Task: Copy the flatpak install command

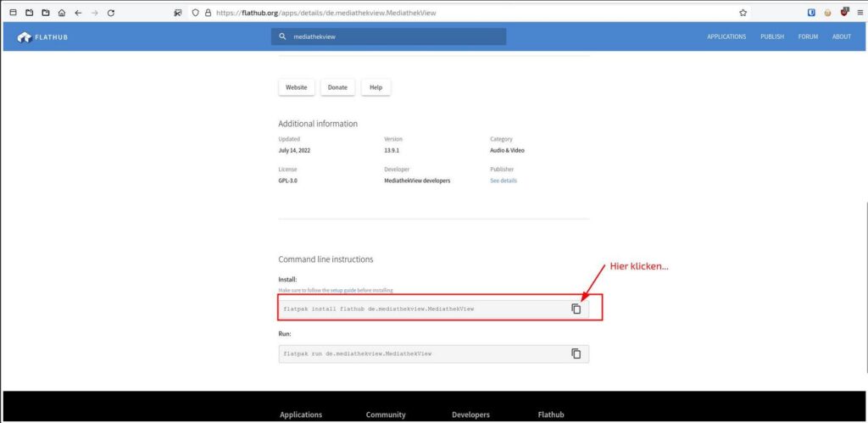Action: pyautogui.click(x=576, y=309)
